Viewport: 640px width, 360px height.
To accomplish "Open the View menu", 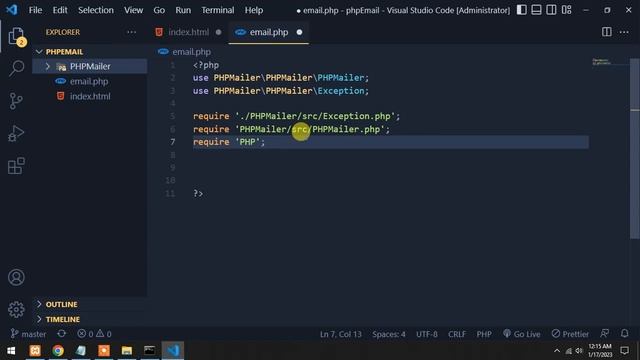I will [x=133, y=10].
